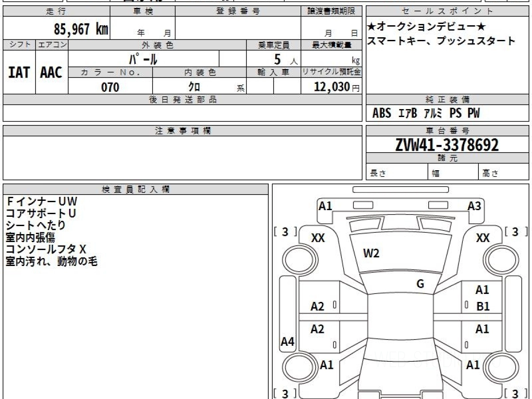Click the 高さ dimension label
This screenshot has width=532, height=399.
tap(491, 174)
